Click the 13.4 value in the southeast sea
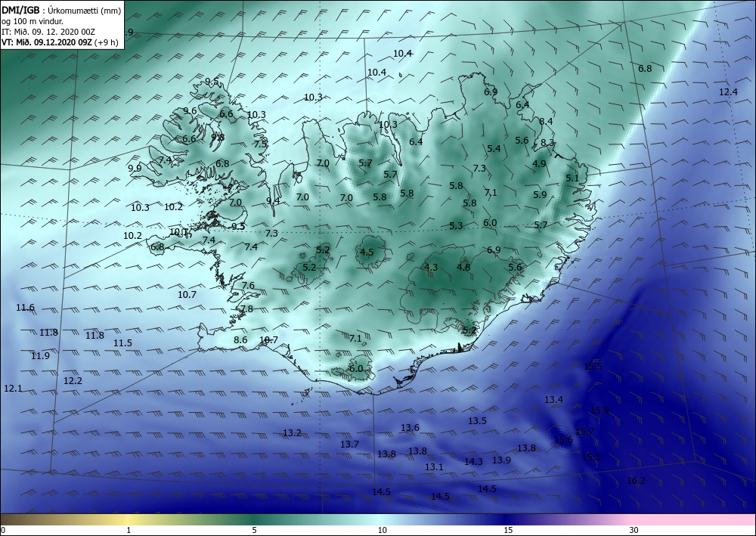This screenshot has height=536, width=756. [553, 399]
